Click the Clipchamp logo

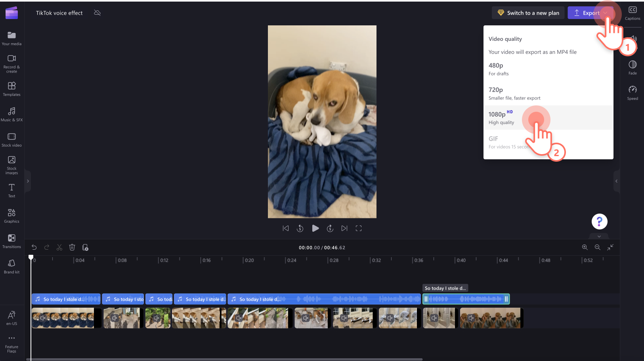(11, 13)
